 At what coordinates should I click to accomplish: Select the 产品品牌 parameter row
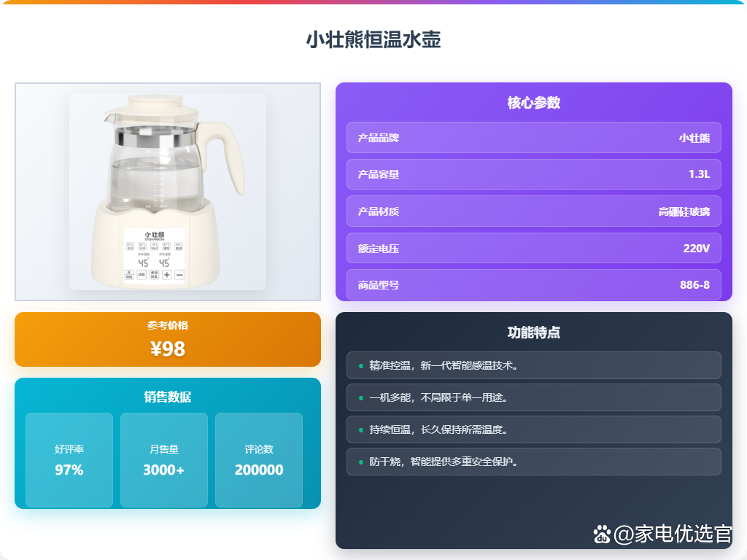tap(533, 138)
